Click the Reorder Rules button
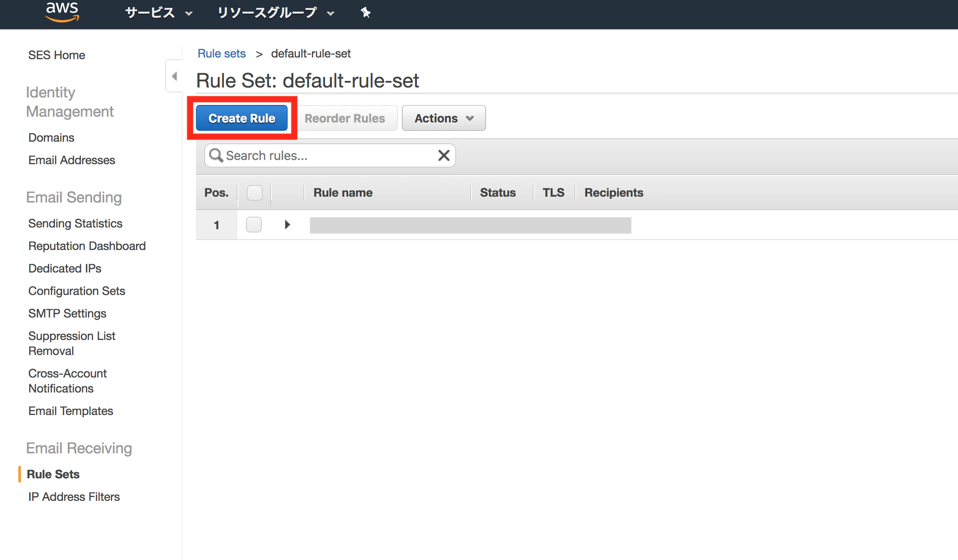Screen dimensions: 958x560 click(345, 118)
